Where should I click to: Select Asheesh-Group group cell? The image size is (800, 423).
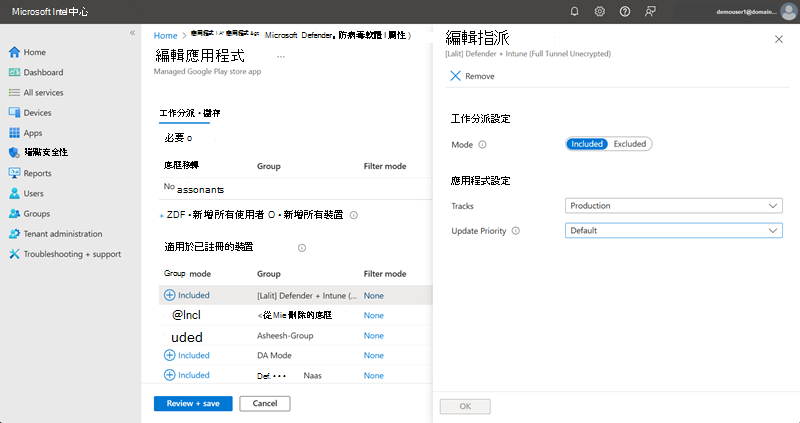285,336
